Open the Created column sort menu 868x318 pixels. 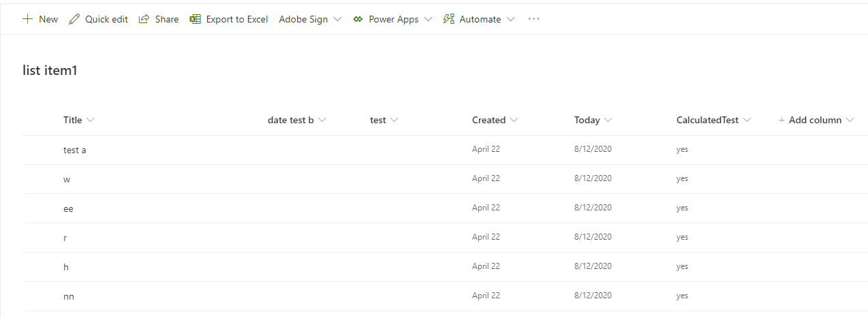(x=514, y=120)
